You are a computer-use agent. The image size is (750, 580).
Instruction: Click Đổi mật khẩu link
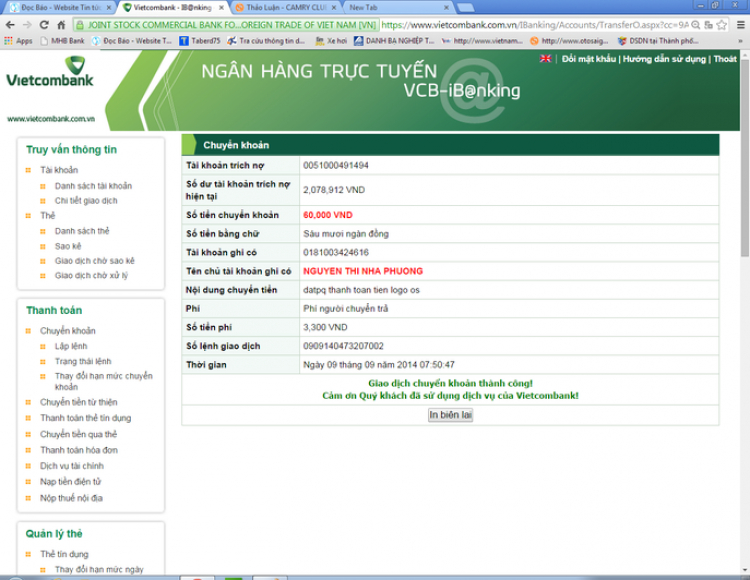589,59
